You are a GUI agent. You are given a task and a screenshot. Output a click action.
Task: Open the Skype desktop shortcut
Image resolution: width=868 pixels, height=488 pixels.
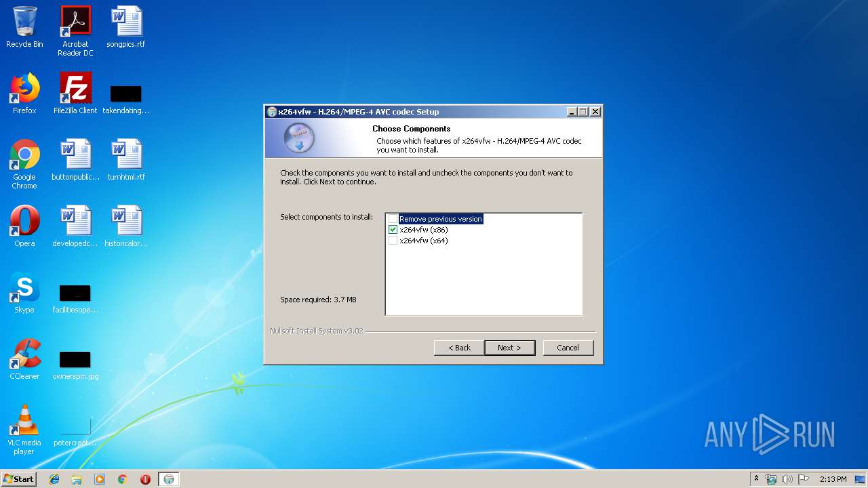point(24,293)
